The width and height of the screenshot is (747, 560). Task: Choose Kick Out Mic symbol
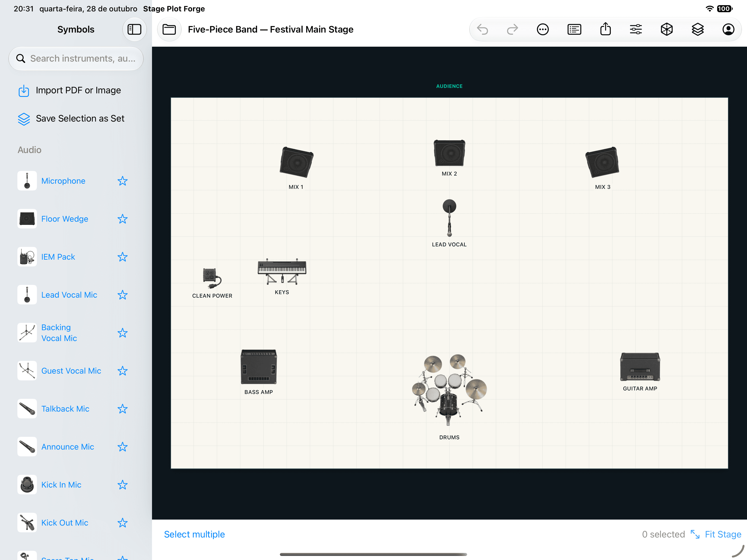pos(53,523)
